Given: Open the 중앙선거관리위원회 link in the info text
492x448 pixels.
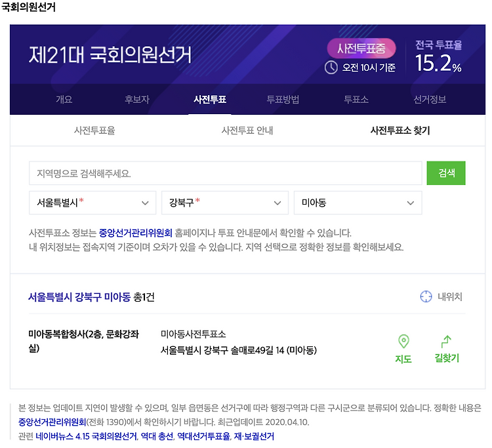Looking at the screenshot, I should (136, 233).
